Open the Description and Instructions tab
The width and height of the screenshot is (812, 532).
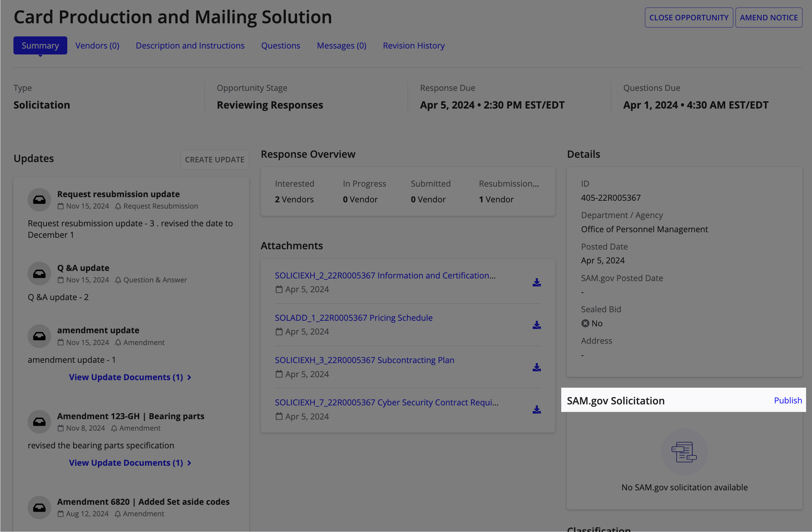click(x=190, y=45)
